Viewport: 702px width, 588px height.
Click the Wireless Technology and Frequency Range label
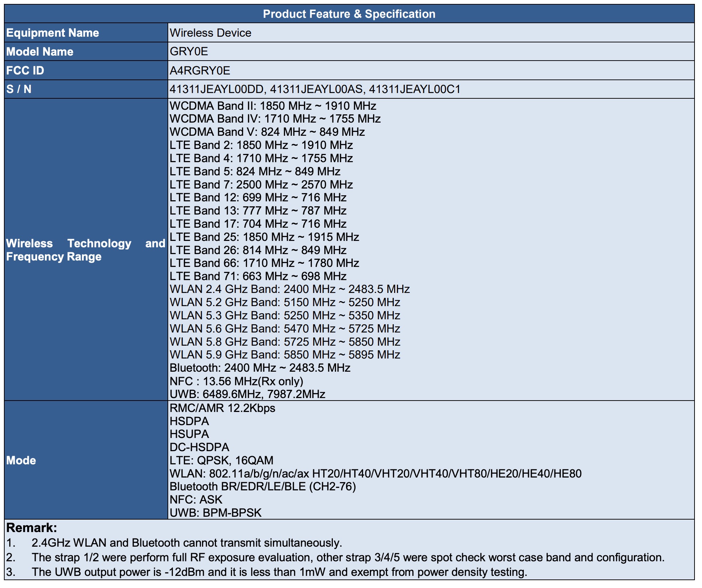[x=86, y=250]
